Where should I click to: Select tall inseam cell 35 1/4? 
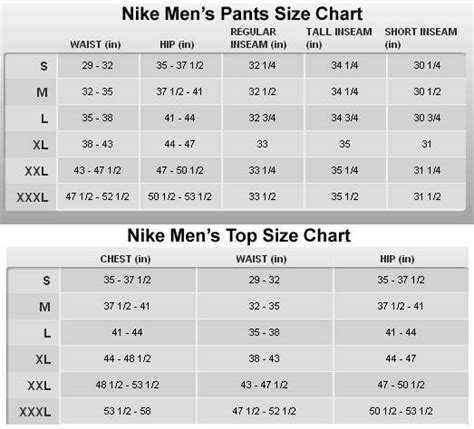345,170
